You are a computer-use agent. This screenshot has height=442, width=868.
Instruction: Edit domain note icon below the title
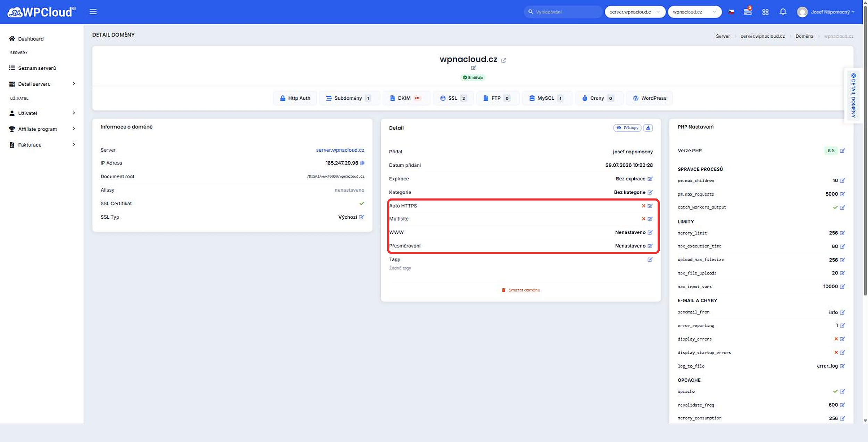tap(474, 68)
